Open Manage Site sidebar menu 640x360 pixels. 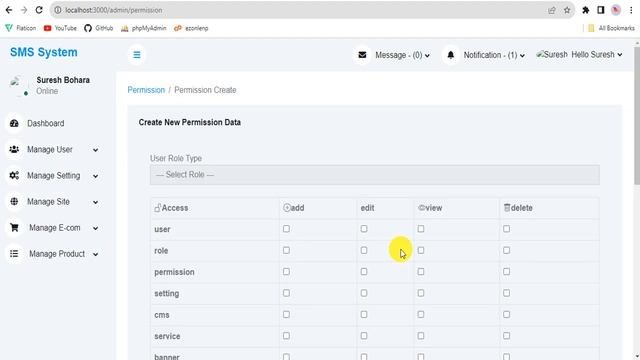48,202
